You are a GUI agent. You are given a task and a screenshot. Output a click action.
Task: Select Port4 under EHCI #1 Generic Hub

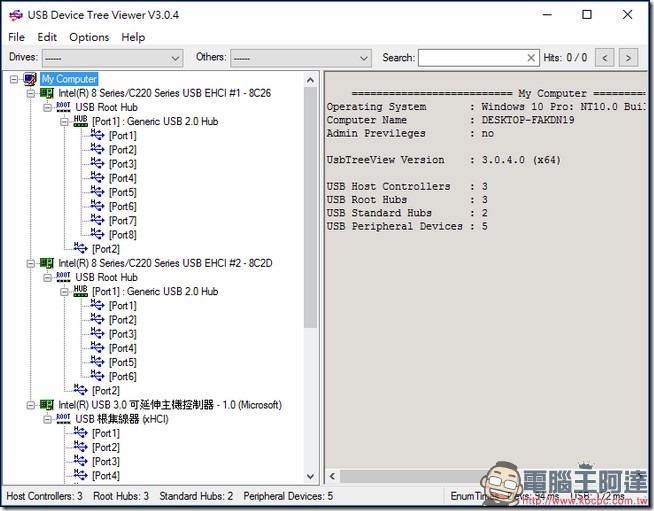click(123, 178)
